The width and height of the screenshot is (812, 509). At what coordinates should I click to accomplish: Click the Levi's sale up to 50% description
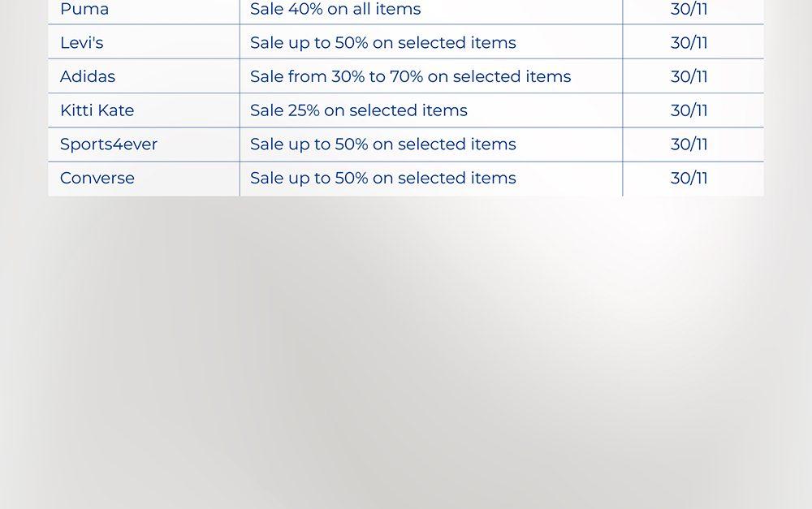[382, 43]
